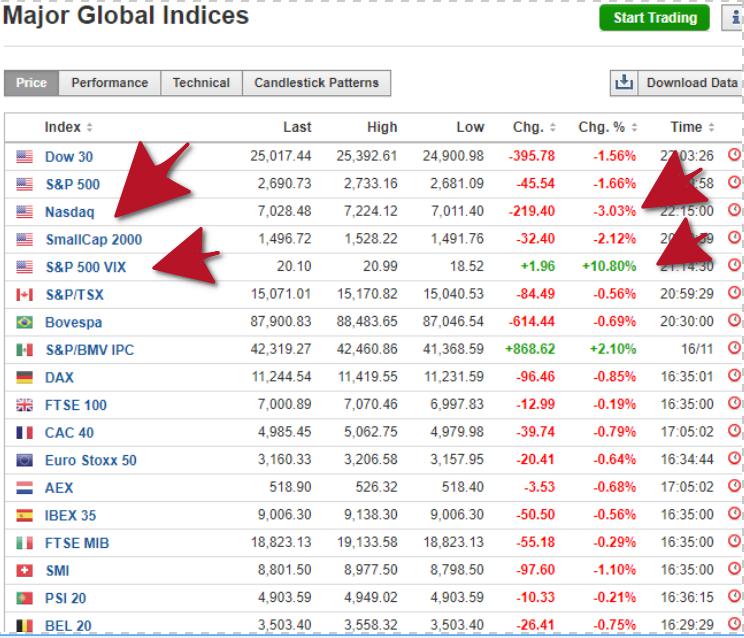The width and height of the screenshot is (744, 638).
Task: Click the -3.03% change for Nasdaq
Action: tap(614, 211)
